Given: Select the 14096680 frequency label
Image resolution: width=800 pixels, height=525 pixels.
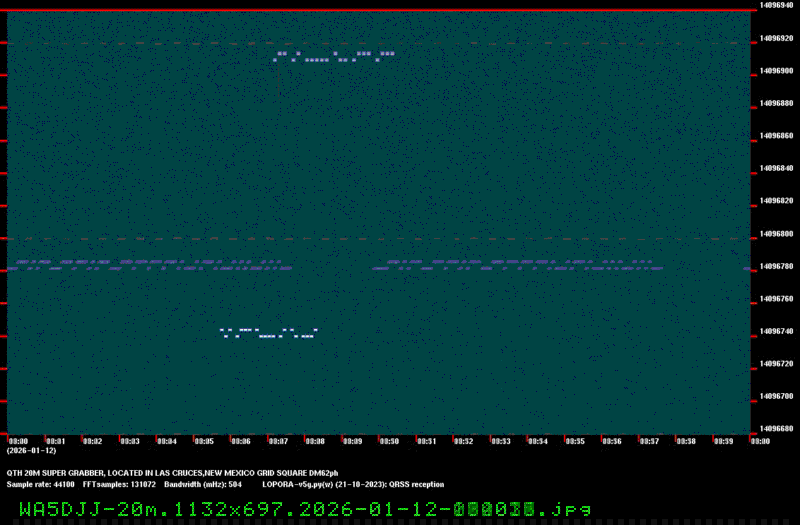Looking at the screenshot, I should [776, 429].
